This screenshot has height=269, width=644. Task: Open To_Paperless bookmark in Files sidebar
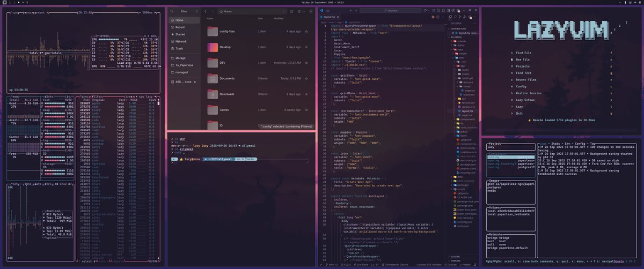point(184,64)
